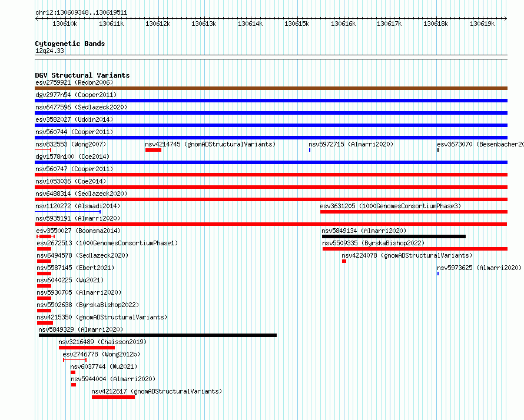Click the 130610k ruler tick label
Screen dimensions: 524x420
[x=65, y=24]
